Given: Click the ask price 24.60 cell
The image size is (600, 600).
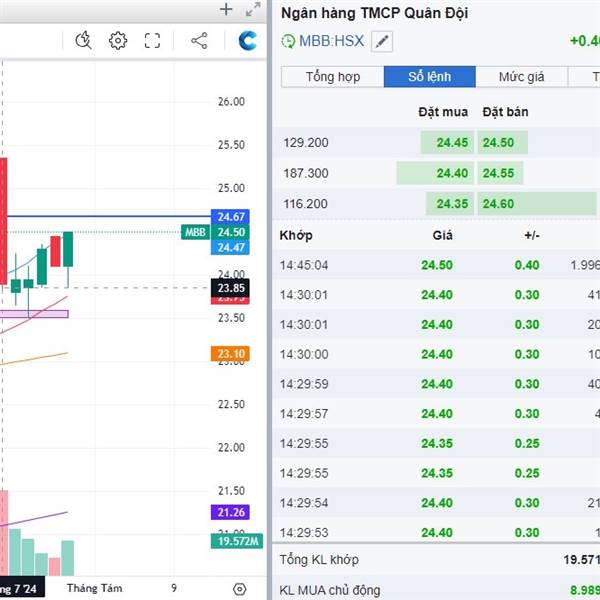Looking at the screenshot, I should coord(537,204).
